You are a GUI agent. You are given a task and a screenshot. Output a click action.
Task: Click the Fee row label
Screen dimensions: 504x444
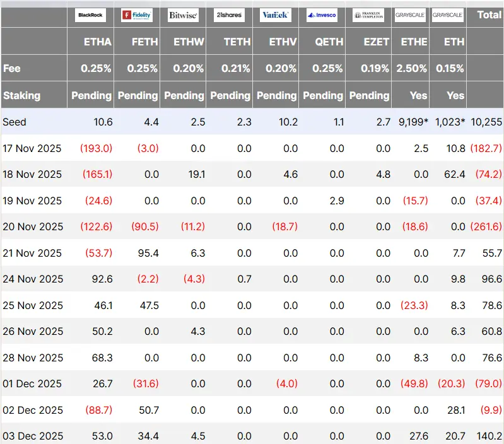pos(12,68)
